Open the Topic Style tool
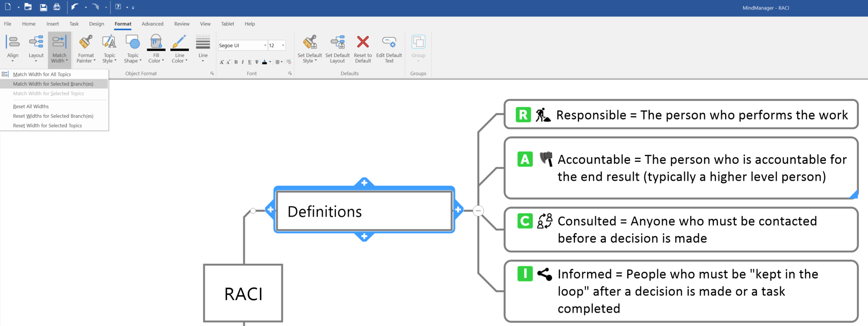The width and height of the screenshot is (868, 326). click(x=110, y=48)
